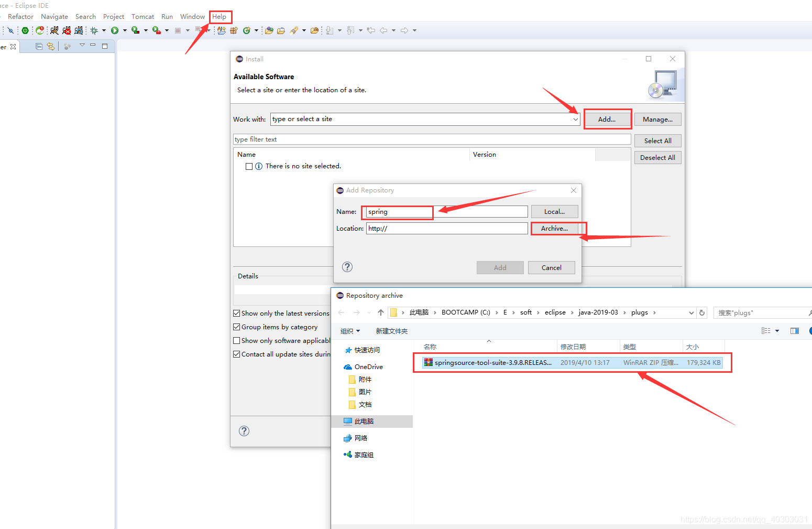Open the 'Work with' site dropdown

[575, 119]
